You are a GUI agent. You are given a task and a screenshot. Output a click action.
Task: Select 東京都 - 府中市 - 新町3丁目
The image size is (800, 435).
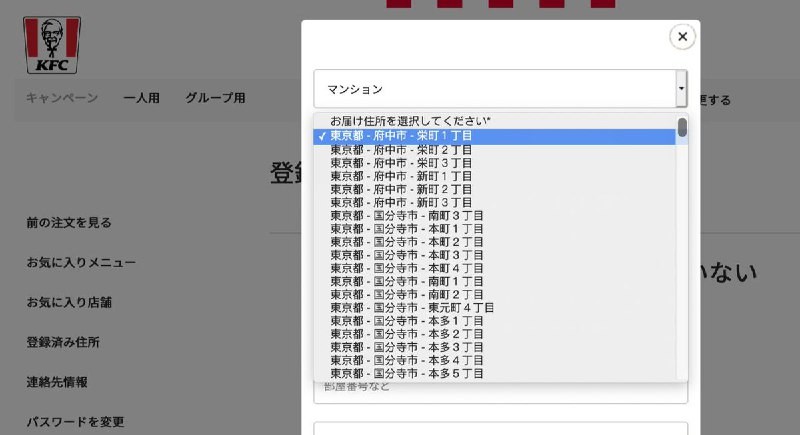(x=401, y=202)
